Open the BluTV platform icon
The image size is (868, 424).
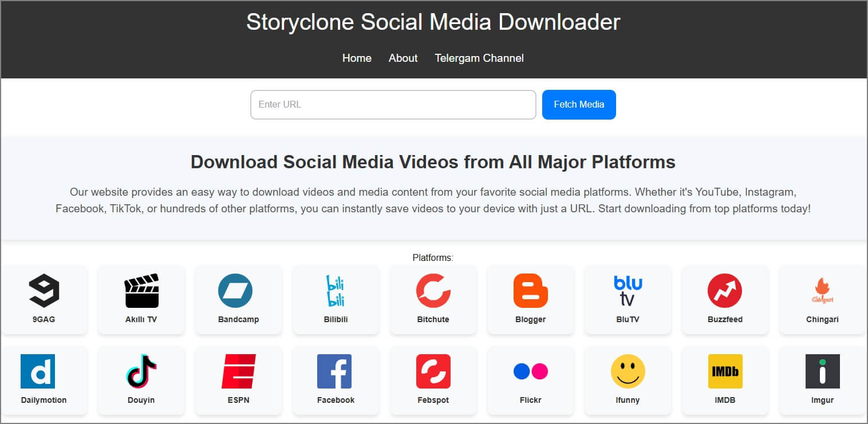pos(628,291)
